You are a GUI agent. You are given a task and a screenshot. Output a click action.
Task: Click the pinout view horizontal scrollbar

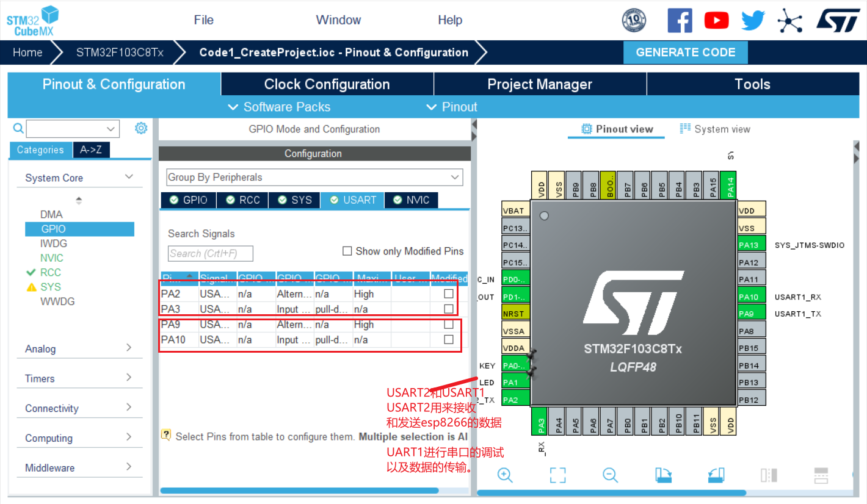click(611, 492)
